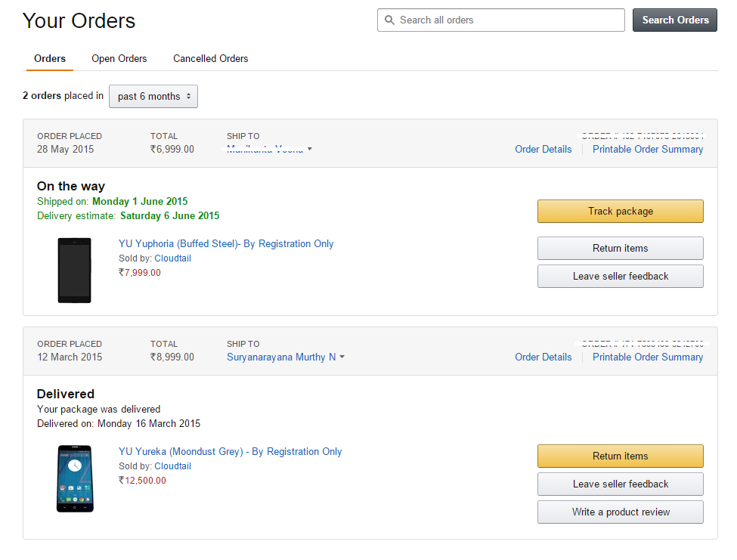Switch to the Cancelled Orders tab

point(211,59)
